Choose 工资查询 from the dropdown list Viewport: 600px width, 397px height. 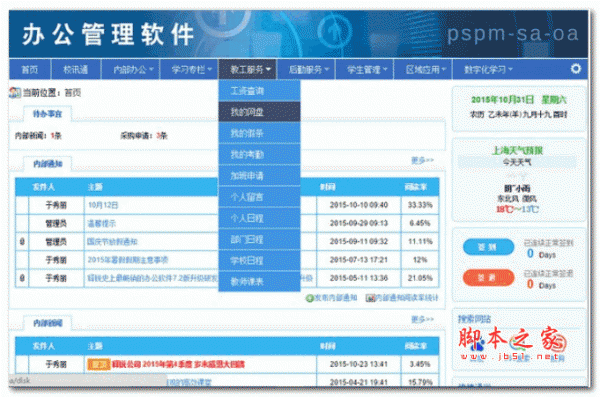pos(259,91)
